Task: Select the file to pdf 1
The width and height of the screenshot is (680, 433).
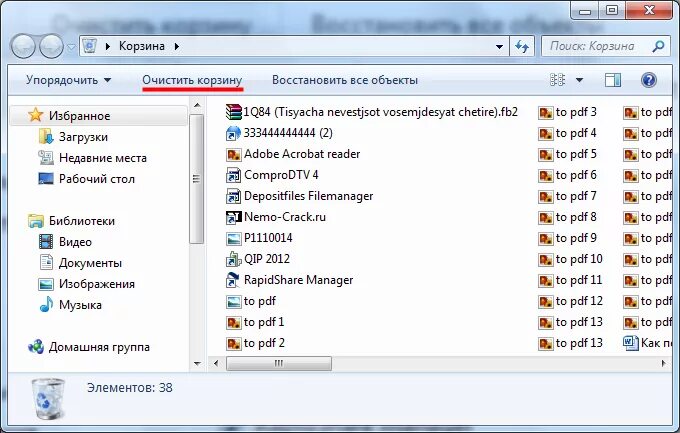Action: pyautogui.click(x=255, y=322)
